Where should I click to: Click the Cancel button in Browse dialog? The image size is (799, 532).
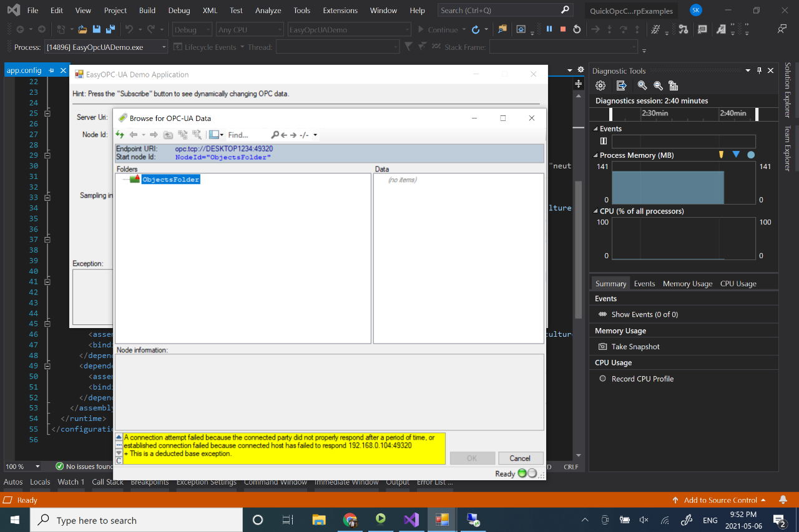click(521, 458)
